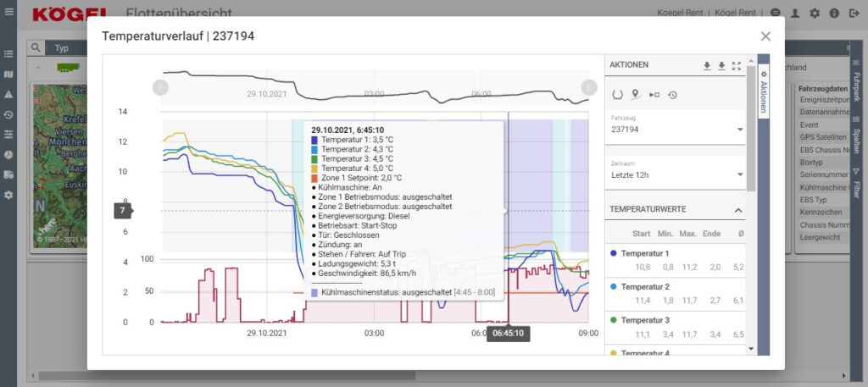Click the history clock action icon
This screenshot has width=868, height=387.
pyautogui.click(x=672, y=94)
